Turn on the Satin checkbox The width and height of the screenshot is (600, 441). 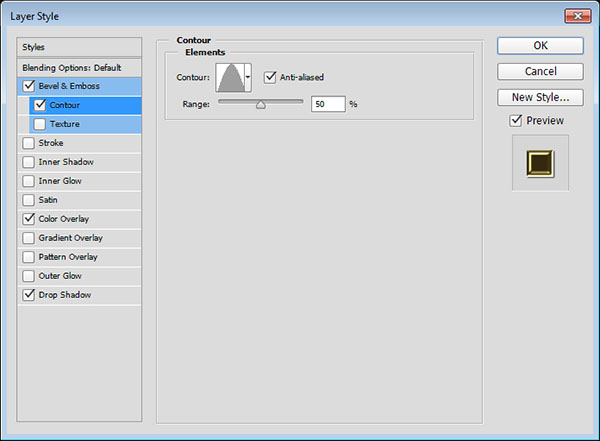27,200
